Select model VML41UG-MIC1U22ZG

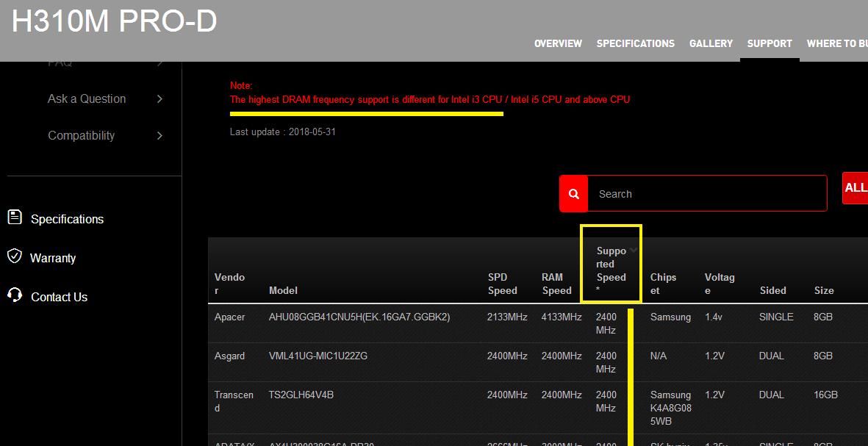318,356
